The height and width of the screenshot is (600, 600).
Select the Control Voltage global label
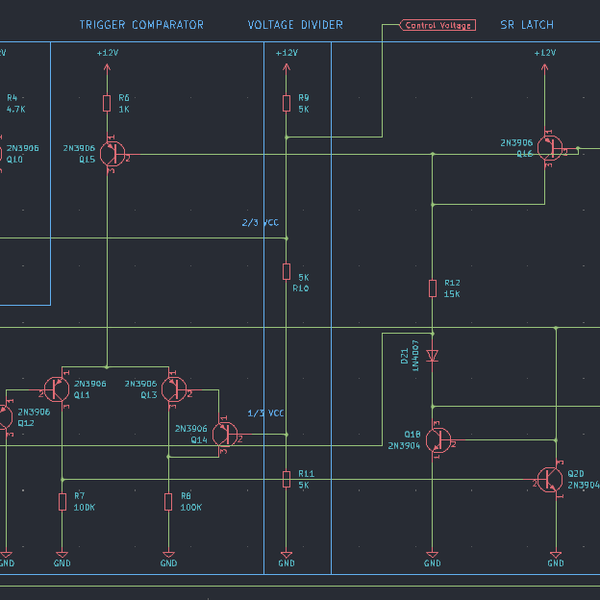(437, 25)
